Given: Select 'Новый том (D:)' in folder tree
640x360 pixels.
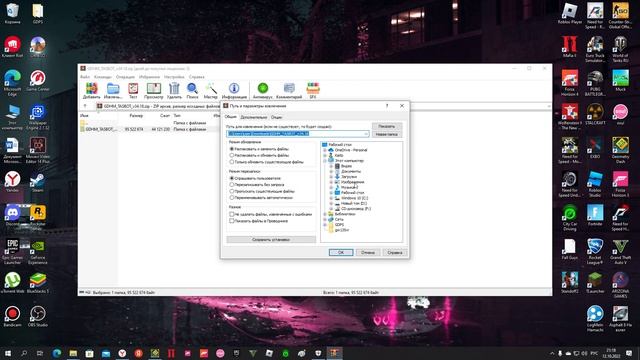Looking at the screenshot, I should (353, 203).
